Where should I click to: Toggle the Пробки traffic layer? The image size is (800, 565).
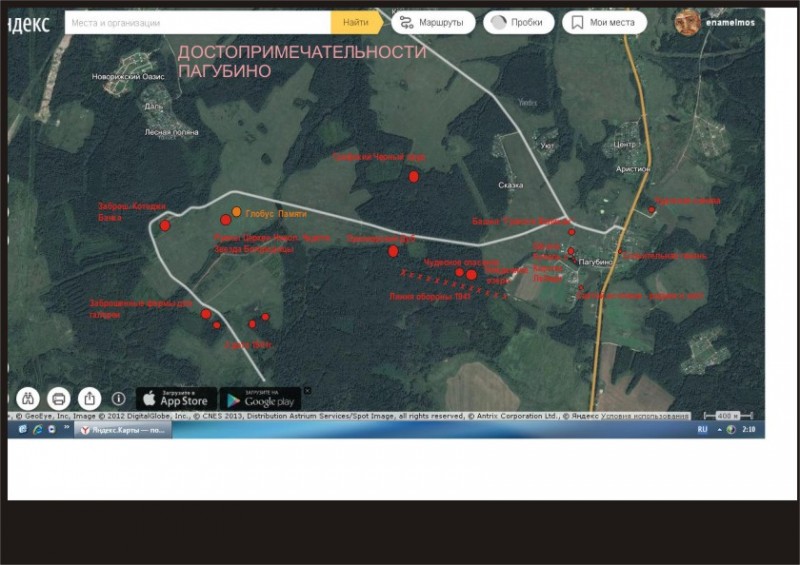(x=518, y=22)
